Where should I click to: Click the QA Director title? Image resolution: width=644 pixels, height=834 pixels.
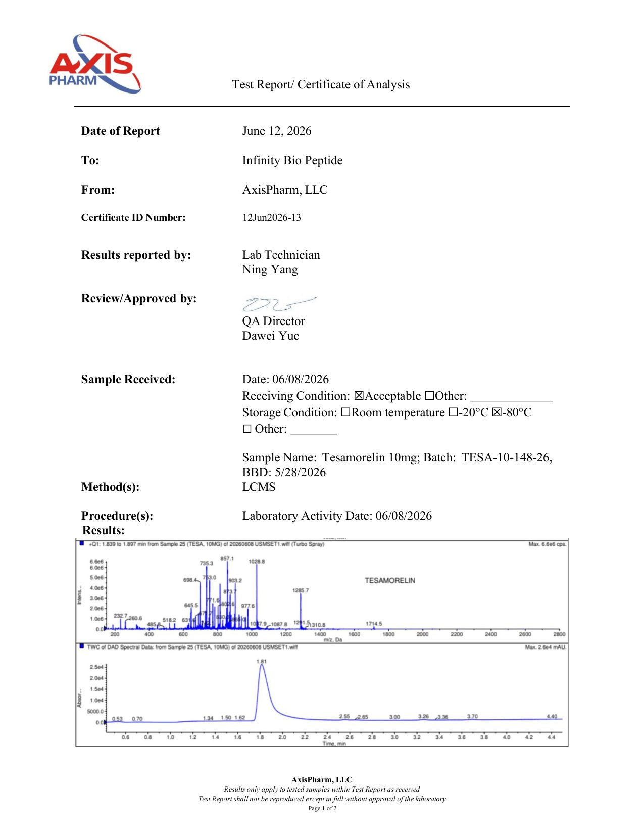(274, 321)
